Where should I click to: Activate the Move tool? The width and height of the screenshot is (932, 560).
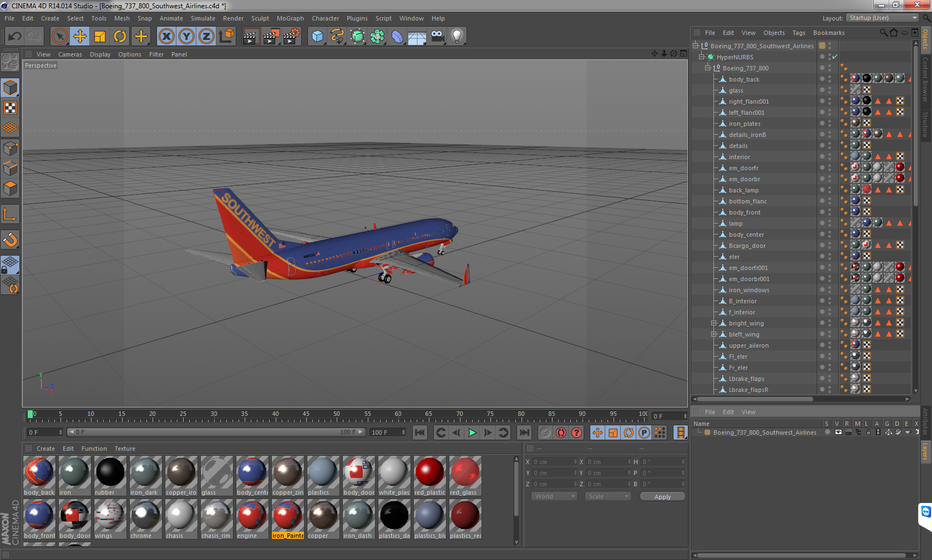[80, 37]
